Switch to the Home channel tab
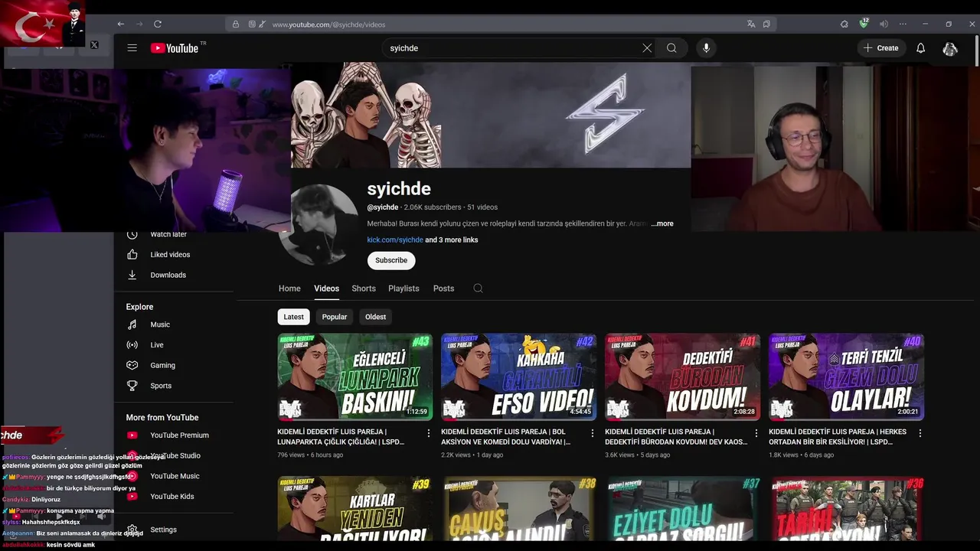The height and width of the screenshot is (551, 980). coord(289,289)
